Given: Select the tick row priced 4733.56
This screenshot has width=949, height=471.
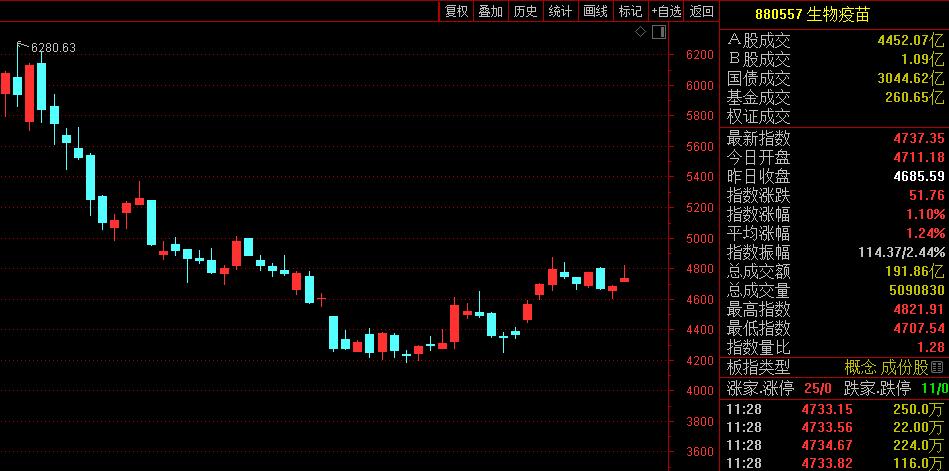Looking at the screenshot, I should (x=835, y=427).
